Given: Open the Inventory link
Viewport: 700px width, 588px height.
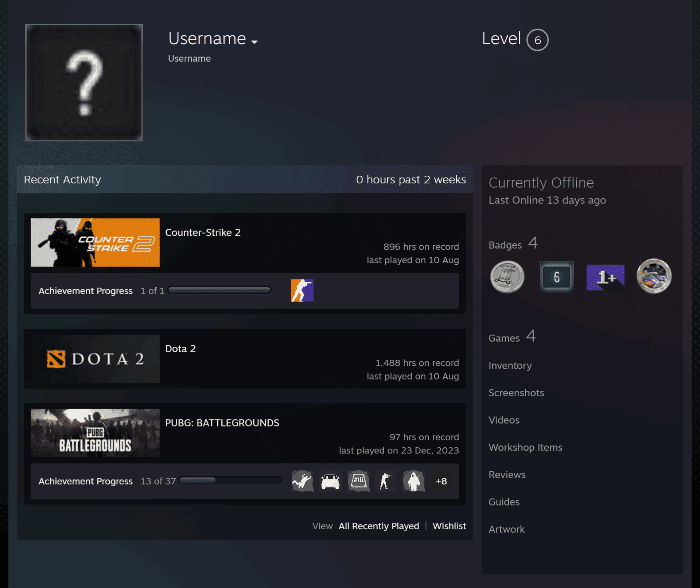Looking at the screenshot, I should [x=510, y=366].
